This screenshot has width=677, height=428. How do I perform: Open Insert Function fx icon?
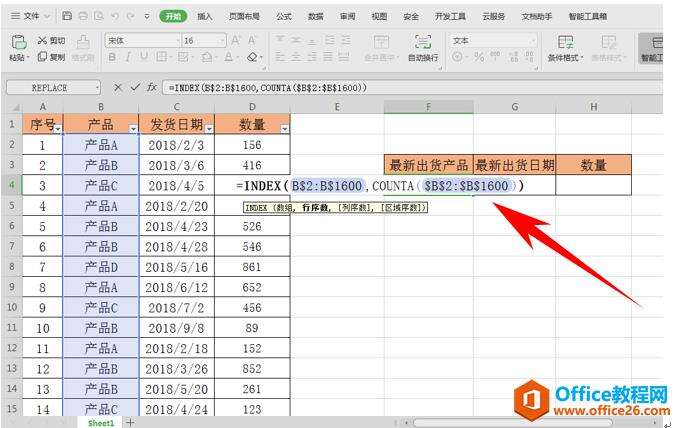[150, 87]
